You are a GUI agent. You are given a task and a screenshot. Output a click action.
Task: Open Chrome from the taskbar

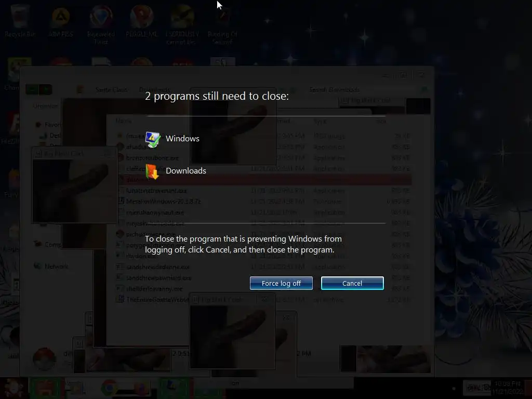pos(109,388)
